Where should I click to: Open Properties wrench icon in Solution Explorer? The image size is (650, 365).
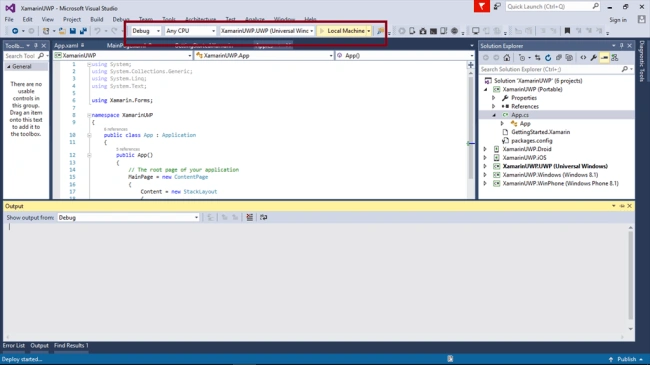[594, 58]
